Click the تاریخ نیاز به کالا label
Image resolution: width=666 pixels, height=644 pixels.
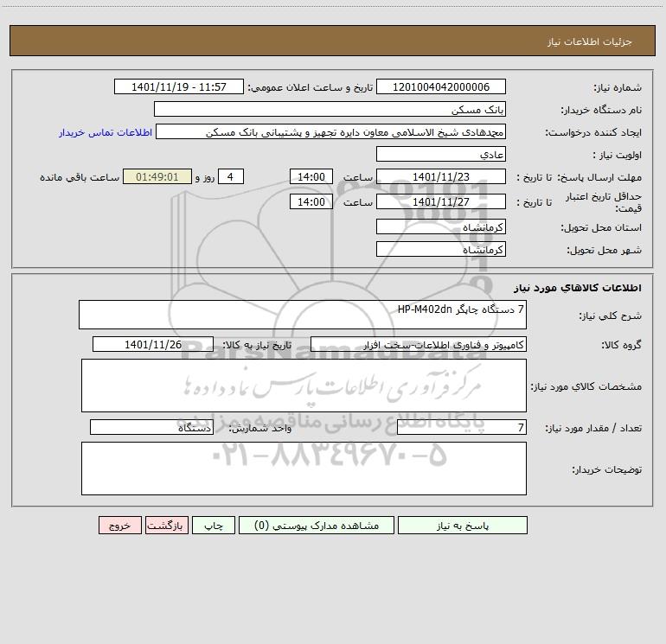pos(257,345)
